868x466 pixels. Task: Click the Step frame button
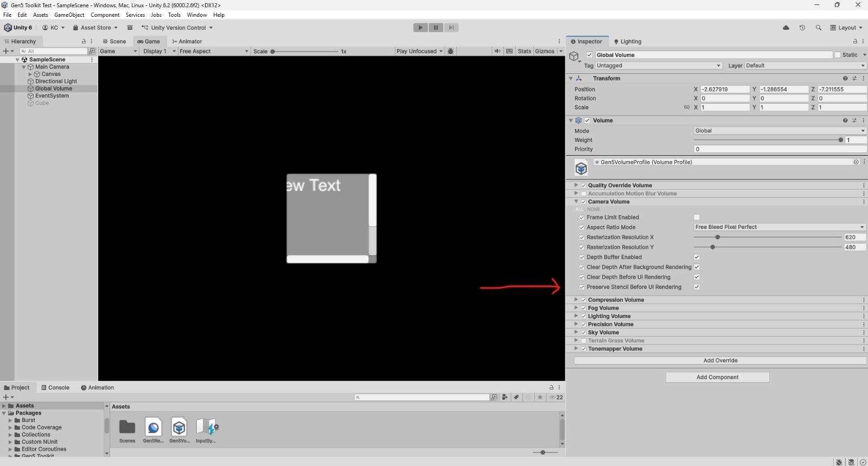(x=451, y=28)
